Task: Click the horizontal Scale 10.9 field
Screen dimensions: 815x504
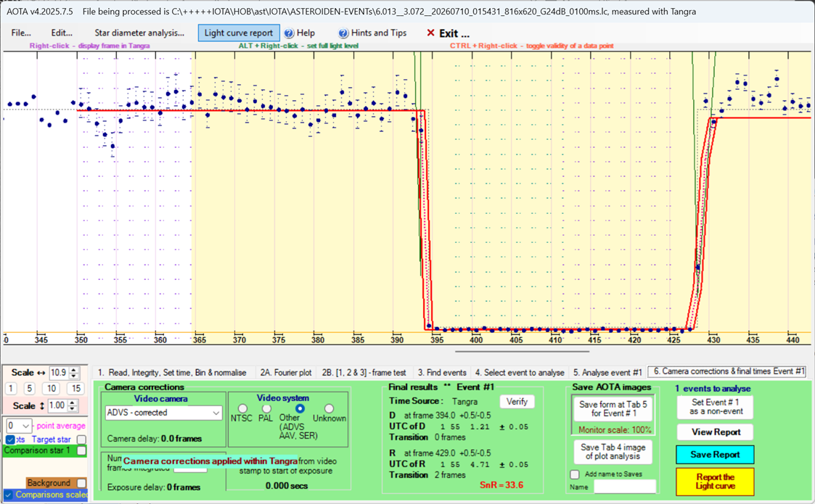Action: pos(59,373)
